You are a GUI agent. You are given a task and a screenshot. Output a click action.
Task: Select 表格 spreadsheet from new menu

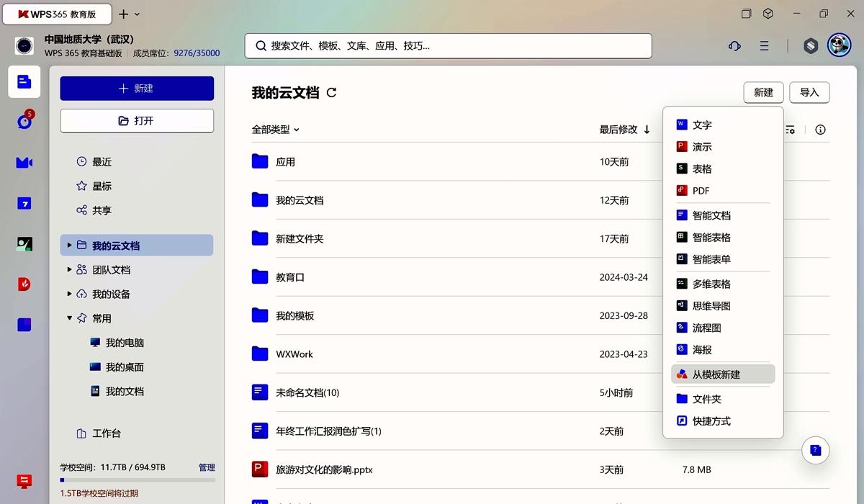[x=723, y=168]
